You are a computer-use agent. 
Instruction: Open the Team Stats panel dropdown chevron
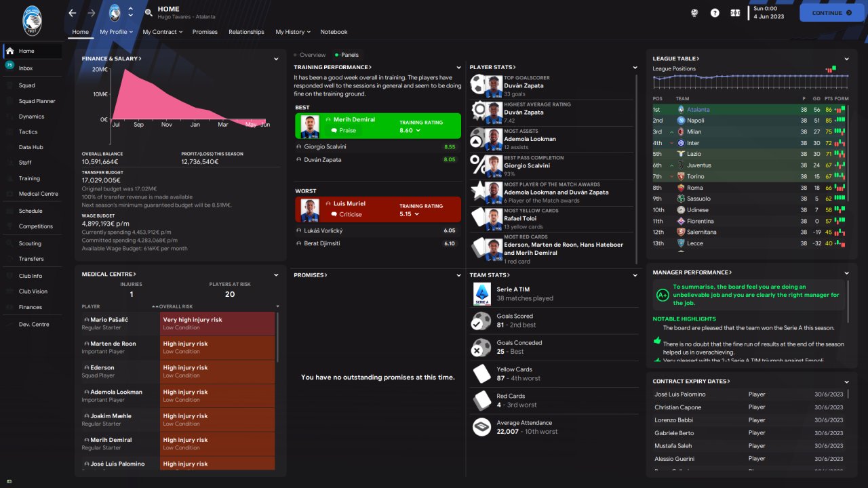click(x=635, y=275)
